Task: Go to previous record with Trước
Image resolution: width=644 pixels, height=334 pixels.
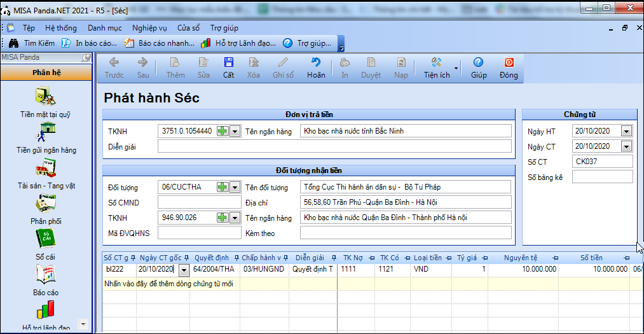Action: click(114, 68)
